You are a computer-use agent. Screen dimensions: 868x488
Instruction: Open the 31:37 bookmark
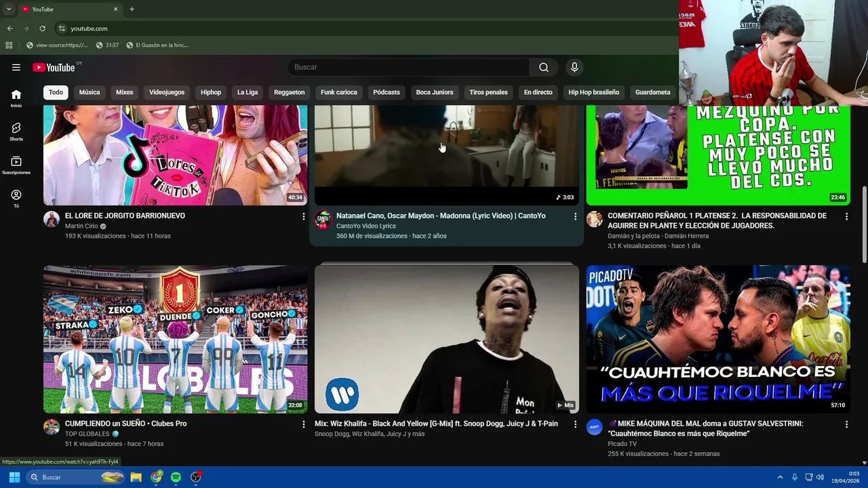(107, 45)
